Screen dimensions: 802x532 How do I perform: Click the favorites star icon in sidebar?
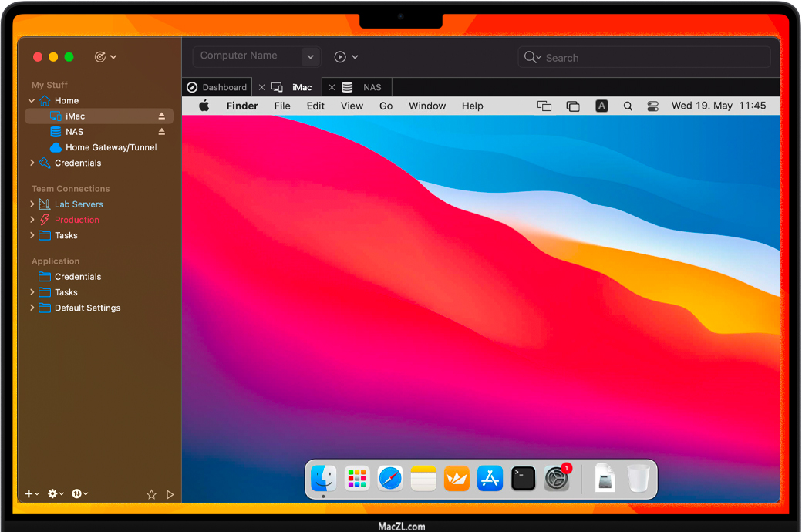point(152,494)
